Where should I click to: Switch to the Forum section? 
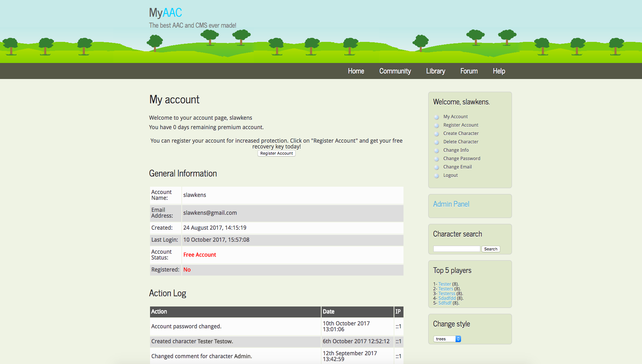click(469, 71)
